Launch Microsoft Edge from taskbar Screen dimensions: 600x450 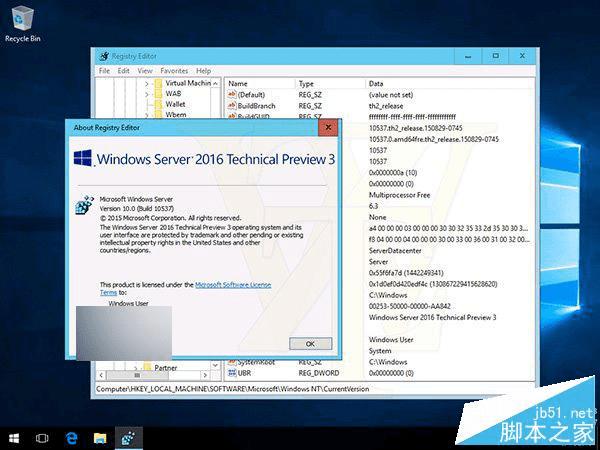71,438
